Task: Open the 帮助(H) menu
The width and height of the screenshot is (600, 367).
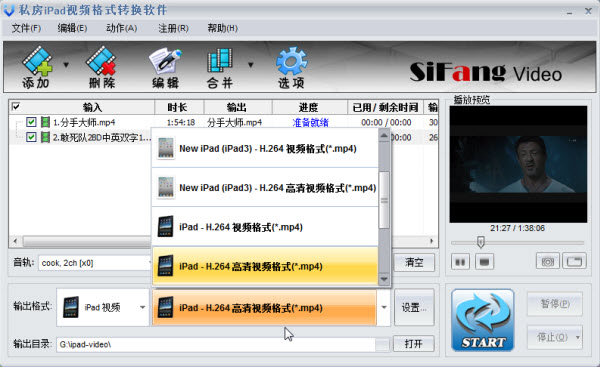Action: (x=222, y=28)
